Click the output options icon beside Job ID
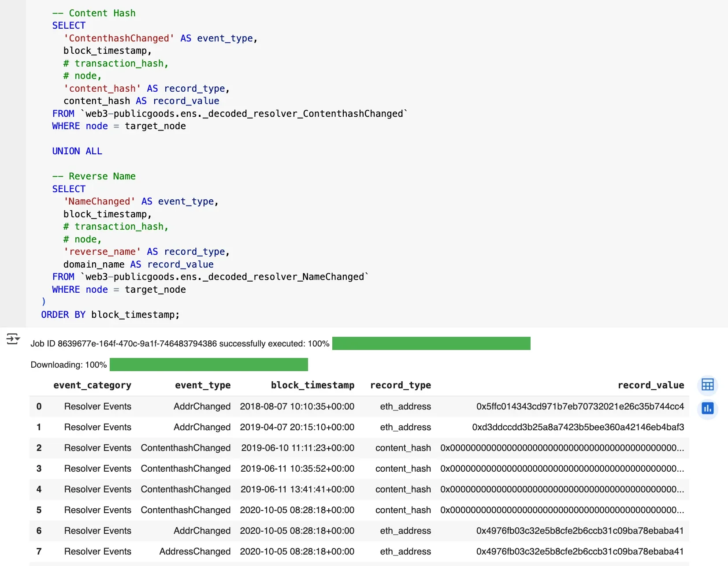Viewport: 728px width, 566px height. [x=13, y=339]
